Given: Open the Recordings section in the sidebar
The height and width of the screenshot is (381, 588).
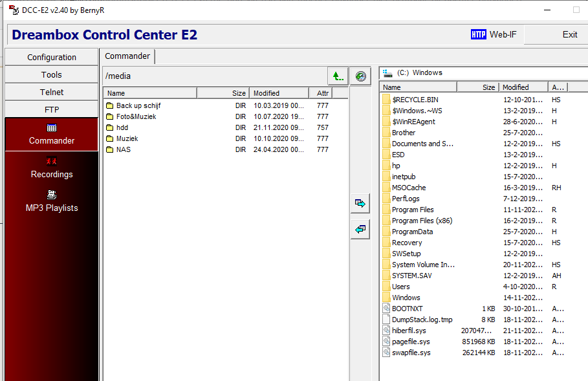Looking at the screenshot, I should 52,168.
